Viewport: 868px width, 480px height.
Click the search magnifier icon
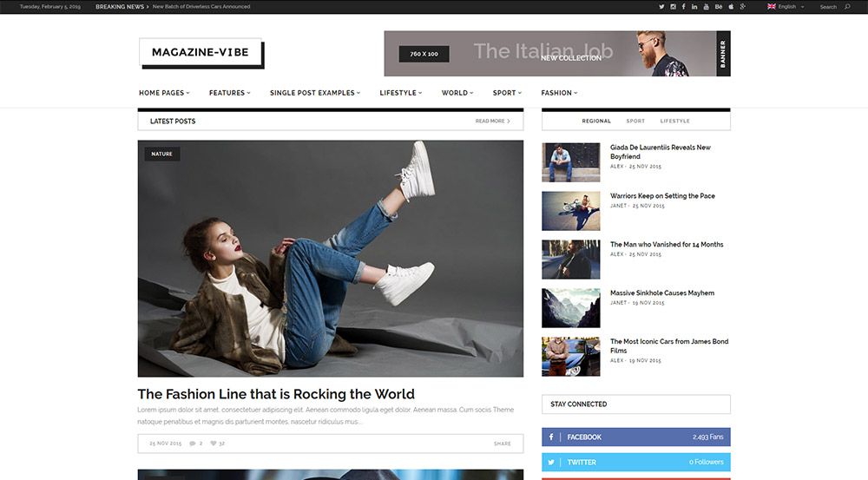click(x=847, y=7)
